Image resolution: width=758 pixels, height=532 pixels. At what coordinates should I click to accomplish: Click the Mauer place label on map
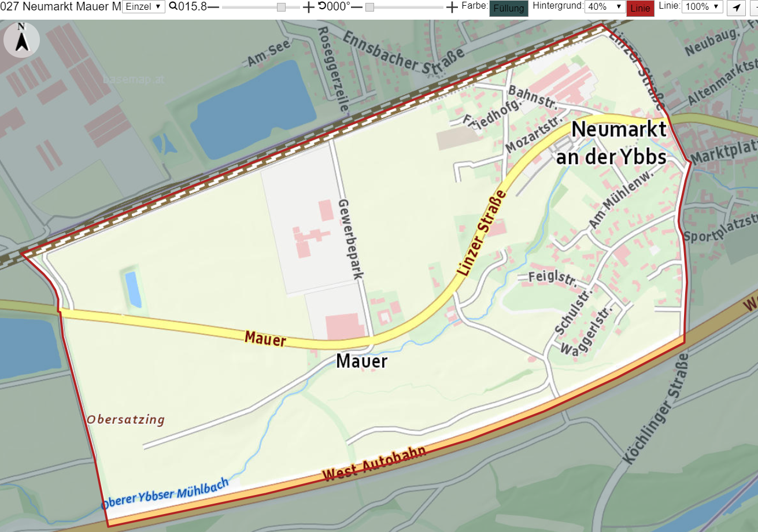[362, 361]
